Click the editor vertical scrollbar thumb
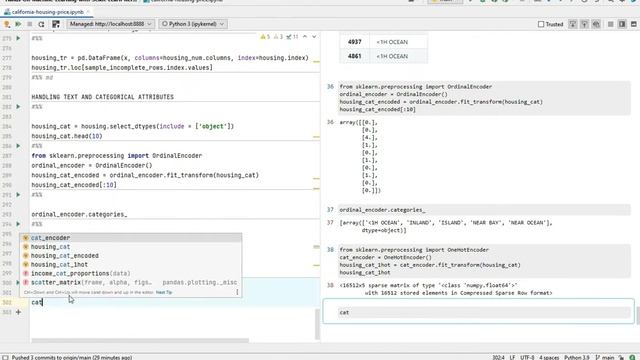Screen dimensions: 640x360 click(x=317, y=324)
